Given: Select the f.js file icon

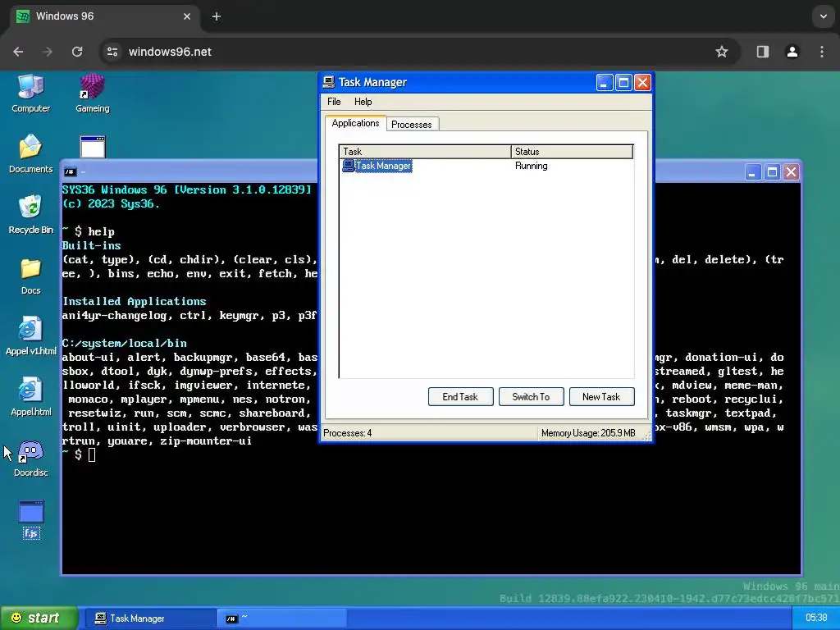Looking at the screenshot, I should click(x=31, y=519).
